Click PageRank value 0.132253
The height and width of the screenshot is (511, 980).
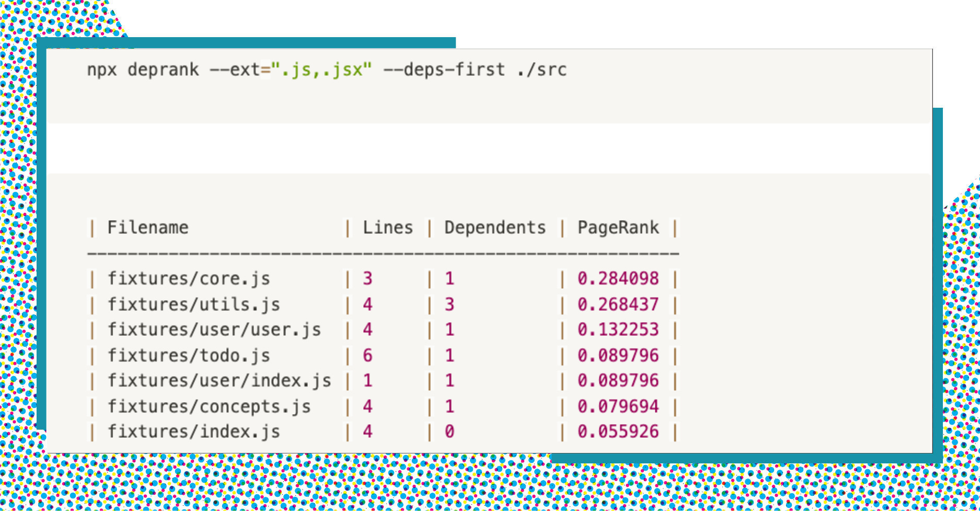(x=618, y=330)
